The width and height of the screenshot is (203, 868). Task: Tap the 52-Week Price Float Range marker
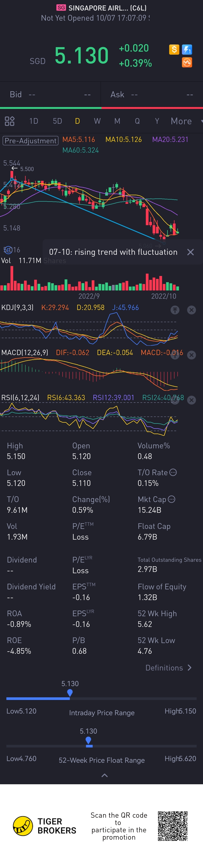coord(88,740)
